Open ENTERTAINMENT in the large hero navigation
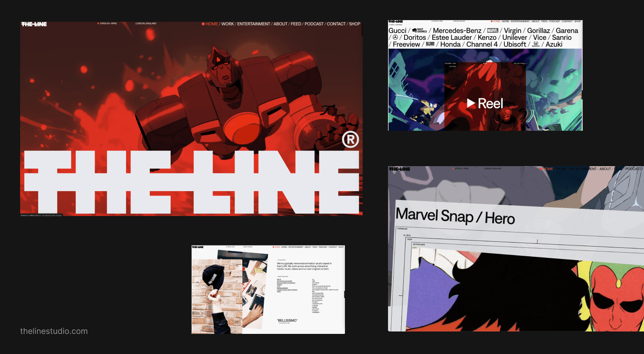 254,24
